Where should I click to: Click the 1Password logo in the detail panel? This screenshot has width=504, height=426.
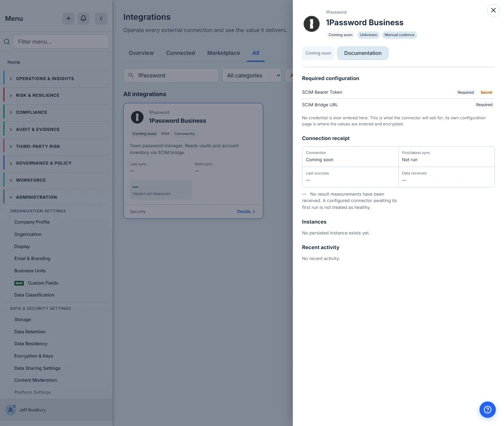[x=312, y=24]
